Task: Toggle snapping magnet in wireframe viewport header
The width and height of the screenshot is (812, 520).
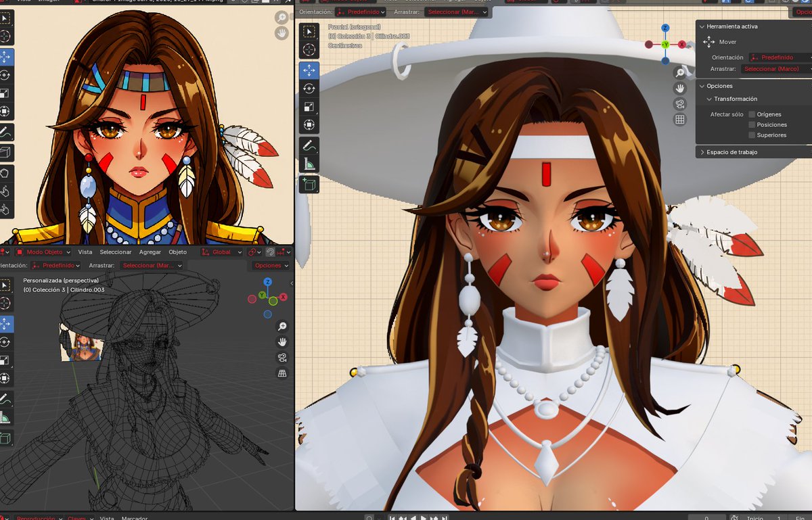Action: tap(269, 252)
